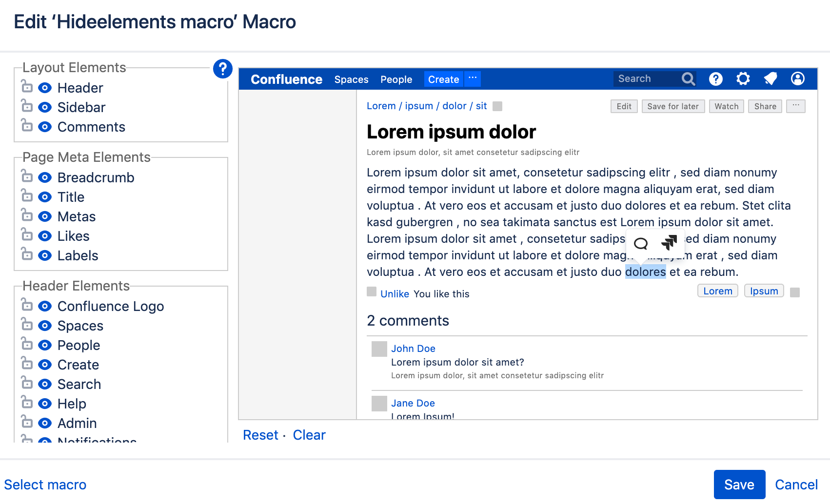Click the Reset link

pyautogui.click(x=260, y=435)
